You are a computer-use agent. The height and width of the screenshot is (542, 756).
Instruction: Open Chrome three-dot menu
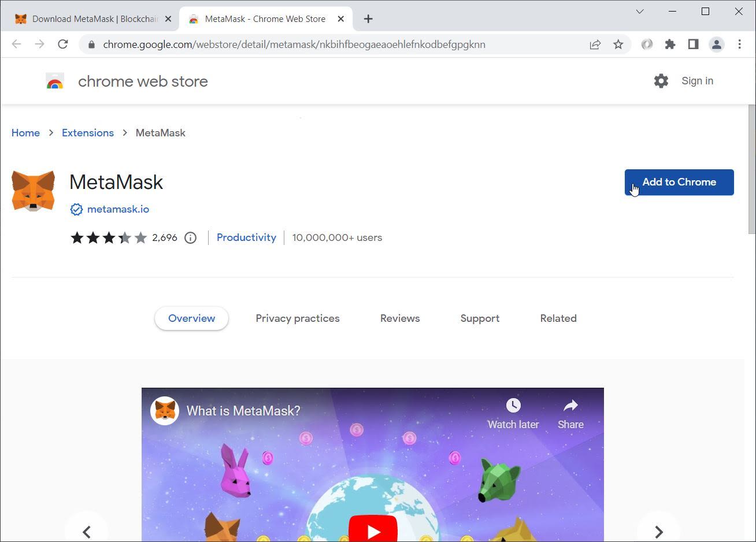(739, 44)
